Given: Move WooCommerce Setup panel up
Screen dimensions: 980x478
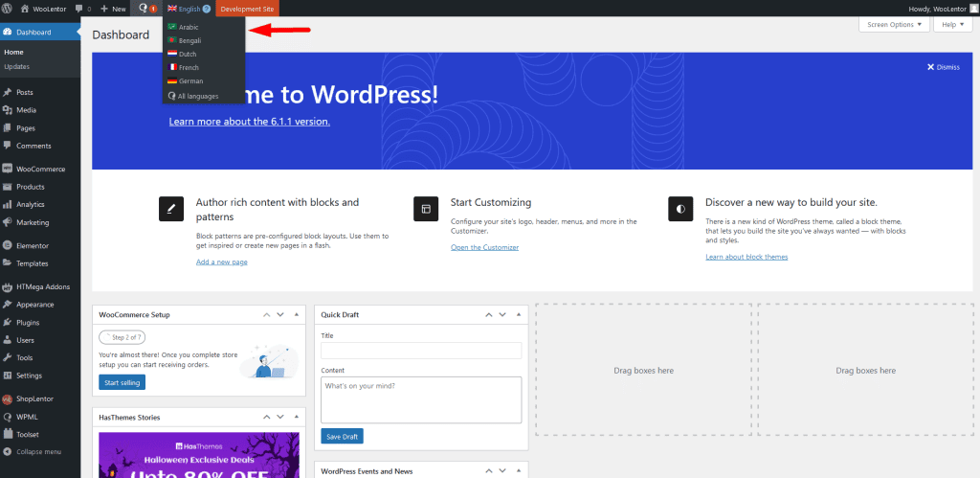Looking at the screenshot, I should [267, 315].
